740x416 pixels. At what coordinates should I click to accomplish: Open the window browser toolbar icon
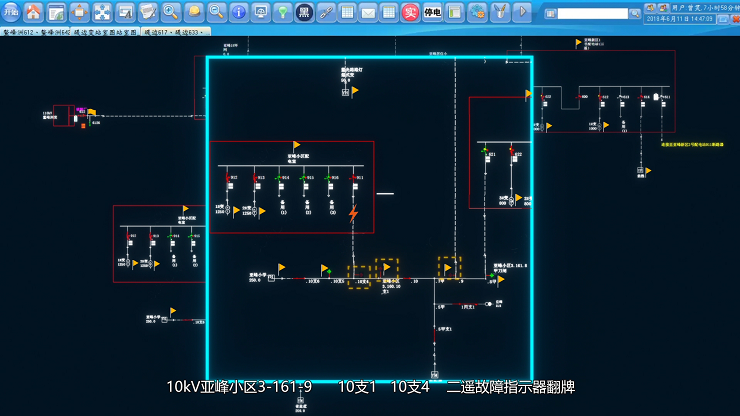pyautogui.click(x=57, y=12)
